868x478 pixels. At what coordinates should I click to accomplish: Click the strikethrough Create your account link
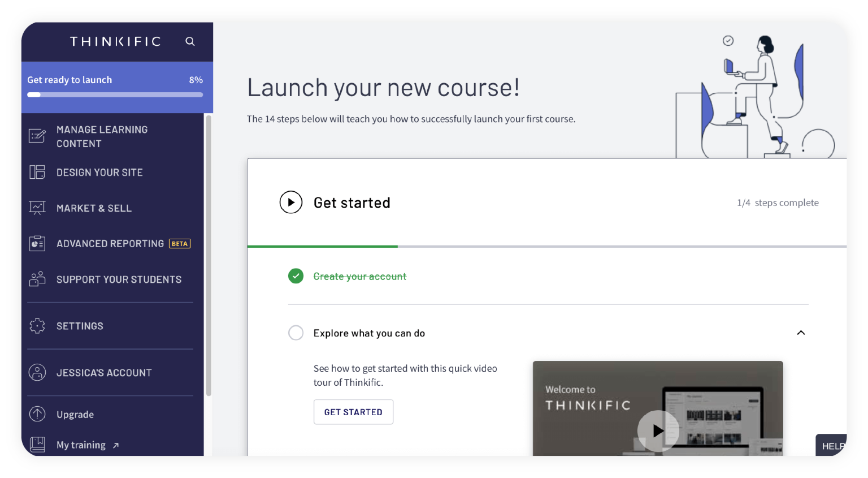click(x=360, y=276)
